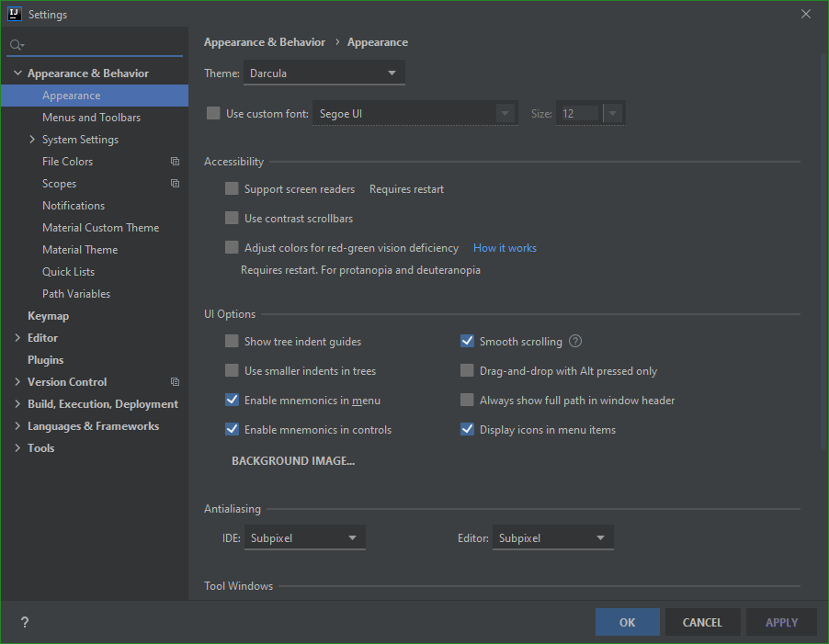Select Material Theme in the sidebar
The height and width of the screenshot is (644, 829).
(80, 249)
